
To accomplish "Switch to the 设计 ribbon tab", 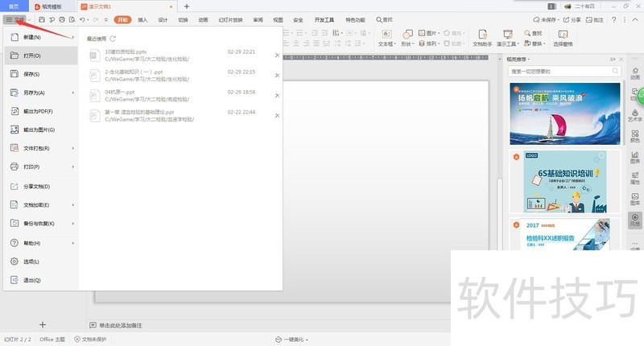I will [x=163, y=19].
